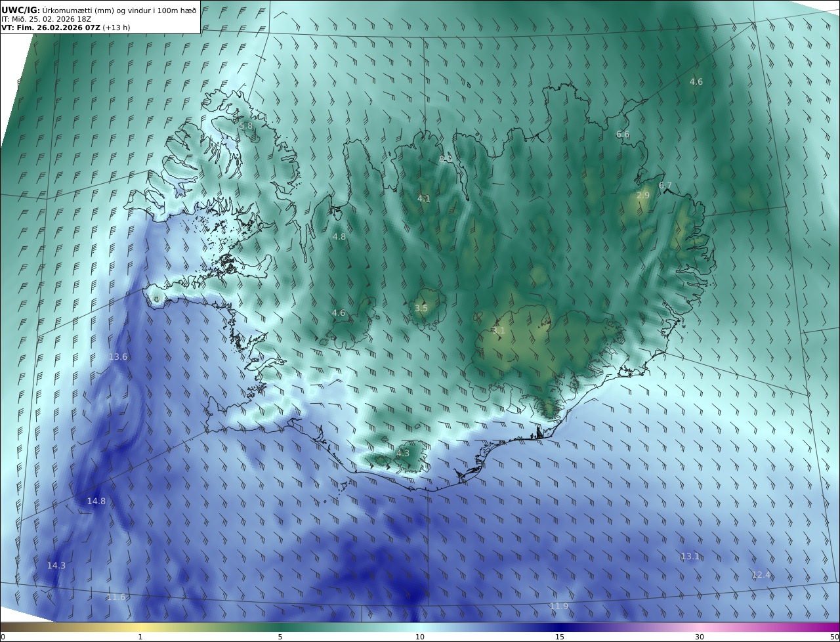840x642 pixels.
Task: Click the colorbar tick label 5
Action: (280, 637)
